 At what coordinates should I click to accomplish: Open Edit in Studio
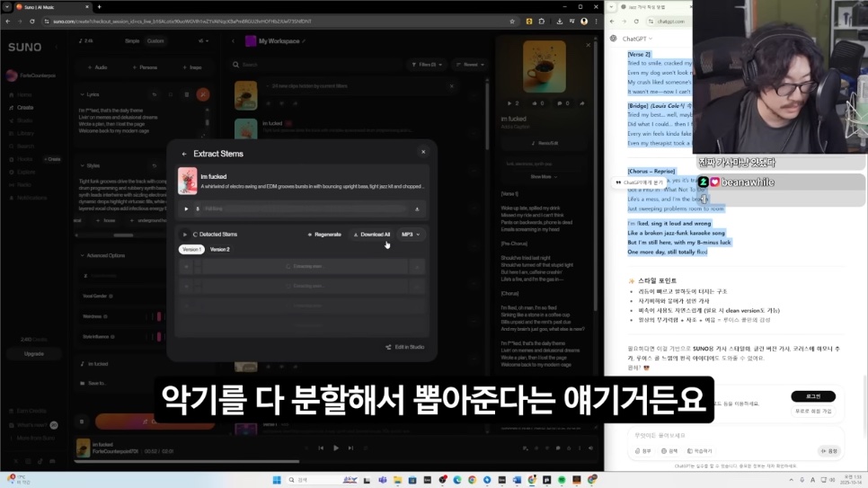(404, 347)
